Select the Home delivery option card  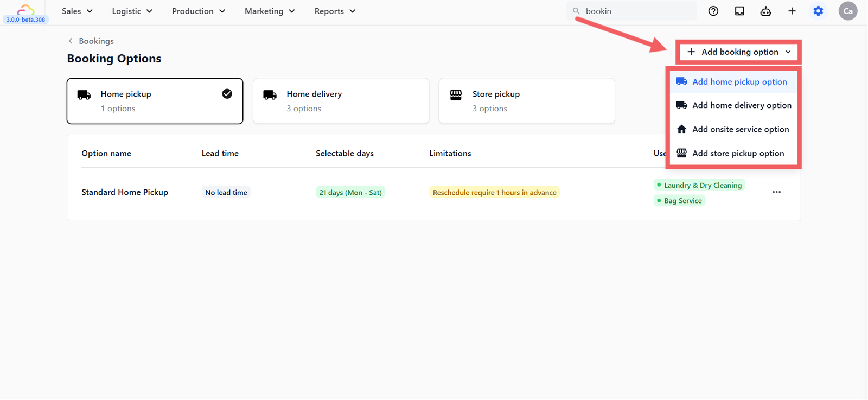tap(341, 101)
